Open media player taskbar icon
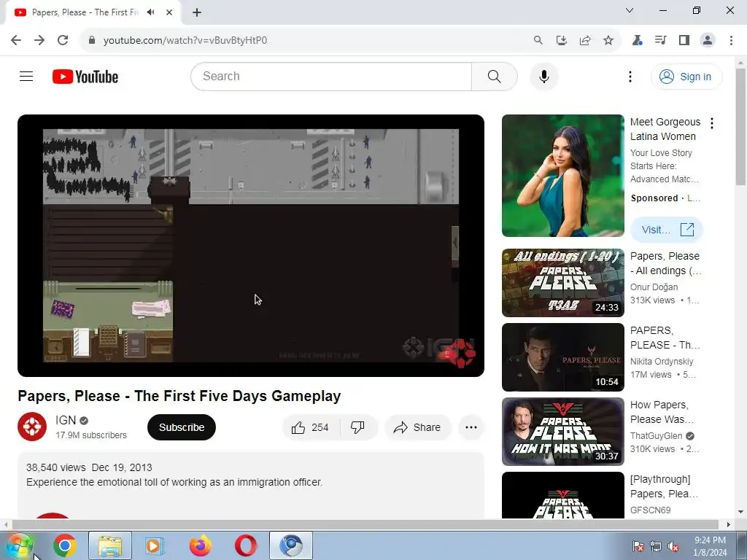 (155, 545)
